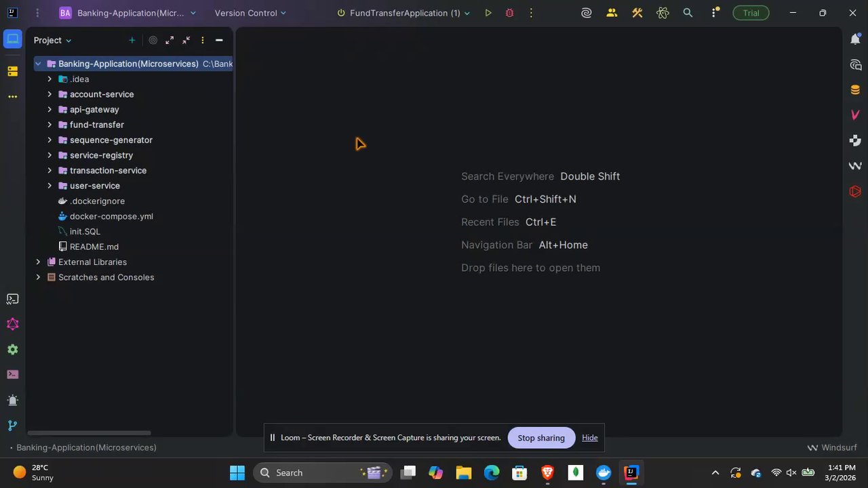Open the Services tool window icon
Screen dimensions: 868x488
pos(12,350)
